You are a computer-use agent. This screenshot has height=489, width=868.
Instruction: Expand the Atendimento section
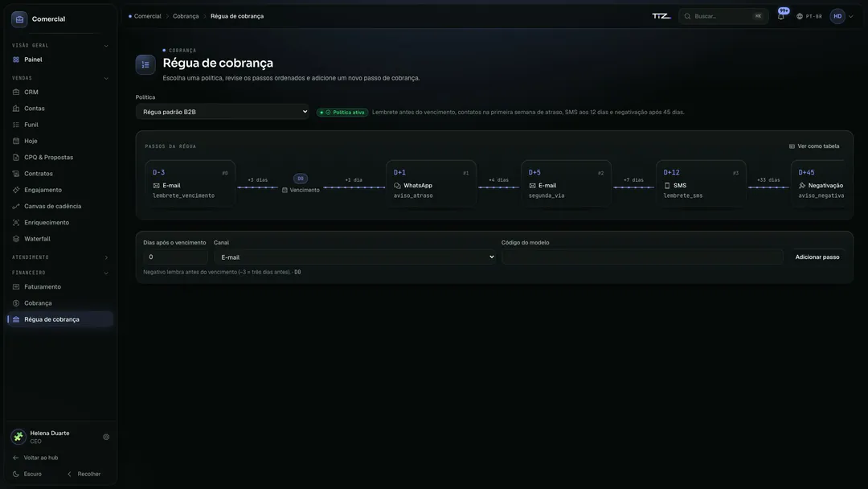[106, 257]
